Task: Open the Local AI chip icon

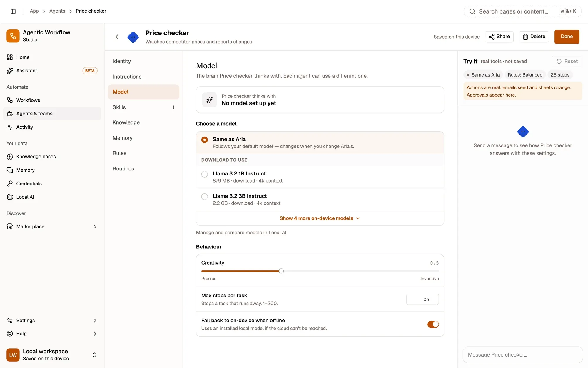Action: [10, 197]
